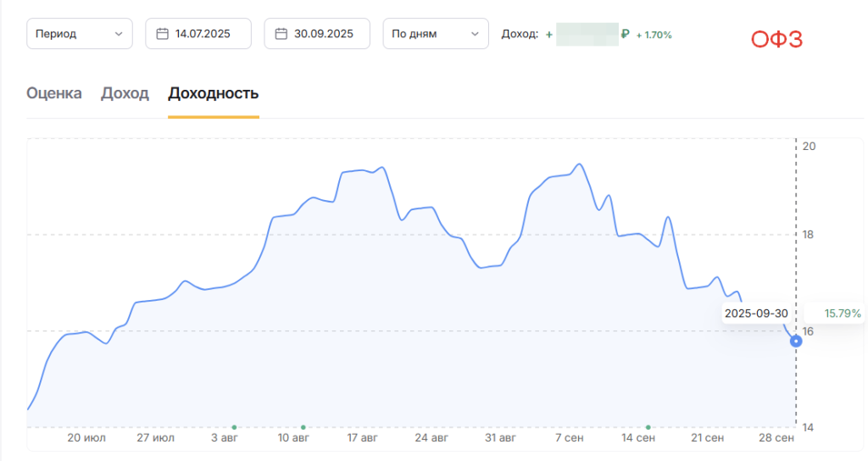Click the 14.07.2025 start date text

pyautogui.click(x=202, y=34)
